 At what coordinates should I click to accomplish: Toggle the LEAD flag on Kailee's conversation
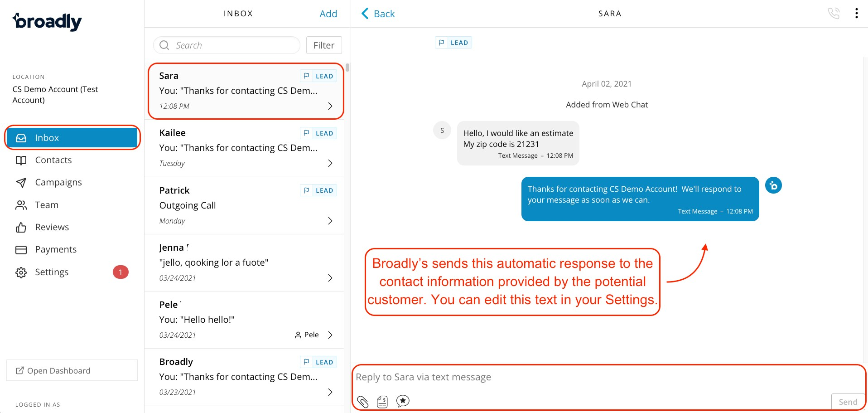(x=318, y=133)
